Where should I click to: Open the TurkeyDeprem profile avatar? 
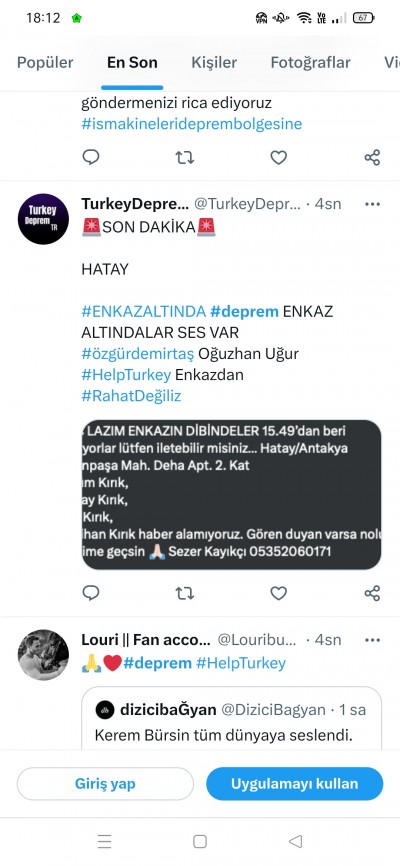coord(43,219)
